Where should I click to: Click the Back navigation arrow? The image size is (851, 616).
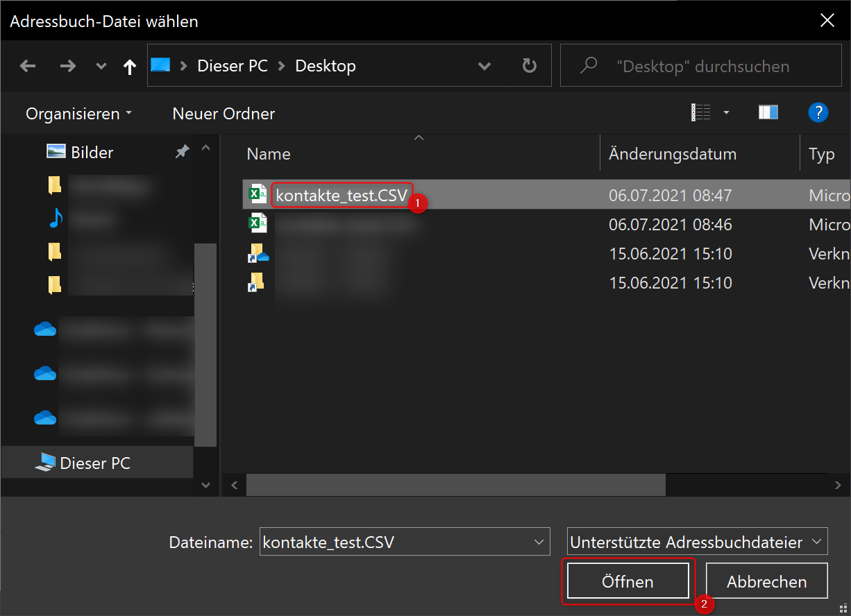(x=28, y=66)
